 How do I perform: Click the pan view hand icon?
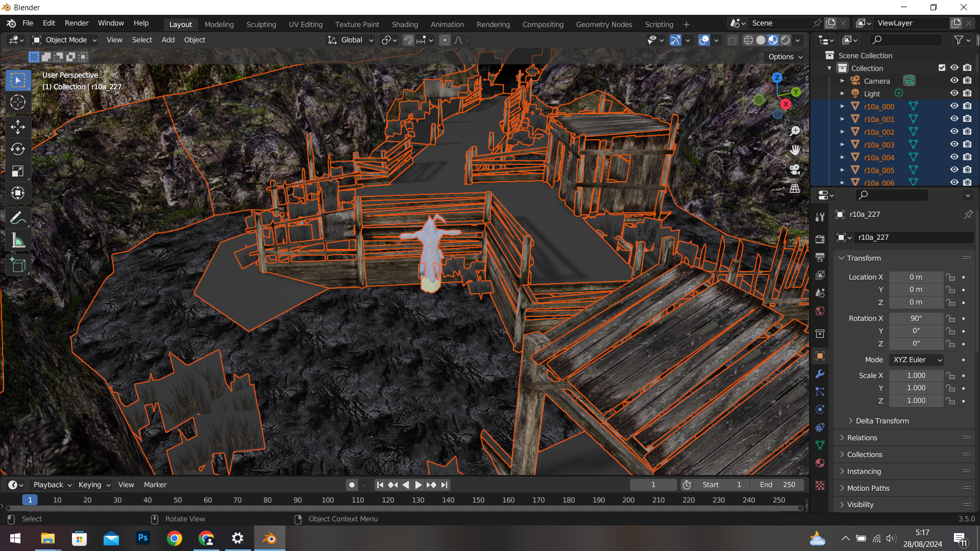[795, 150]
